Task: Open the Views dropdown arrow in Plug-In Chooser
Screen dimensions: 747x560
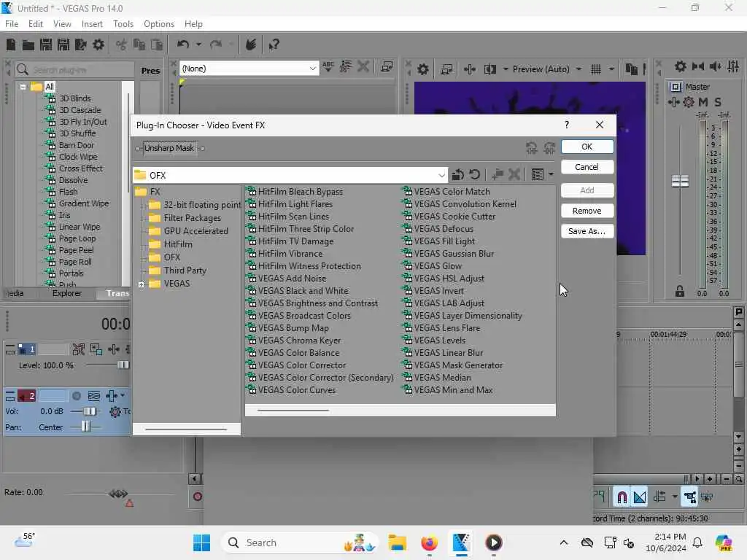Action: pos(551,175)
